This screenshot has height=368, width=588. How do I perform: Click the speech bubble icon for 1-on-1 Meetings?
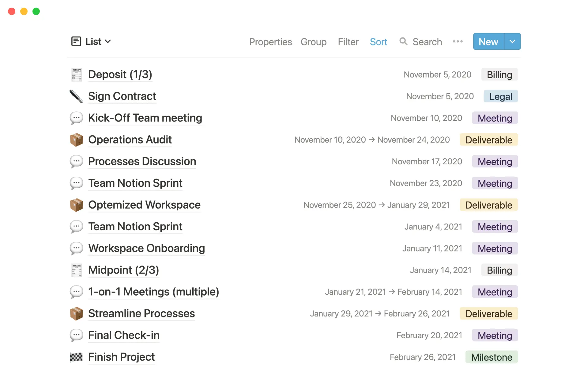(x=77, y=292)
